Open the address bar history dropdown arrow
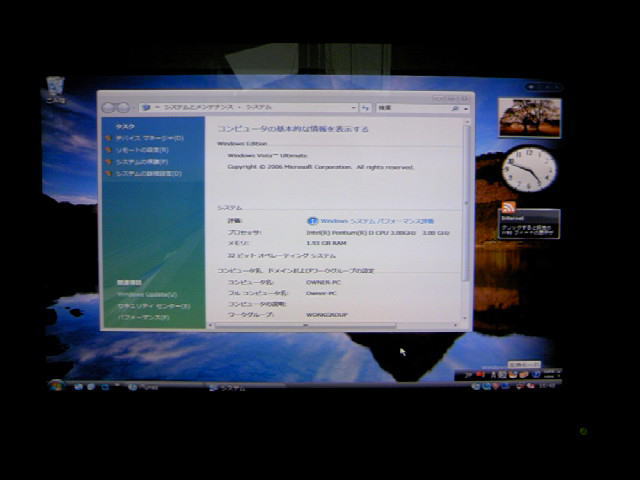Screen dimensions: 640x480 point(353,108)
